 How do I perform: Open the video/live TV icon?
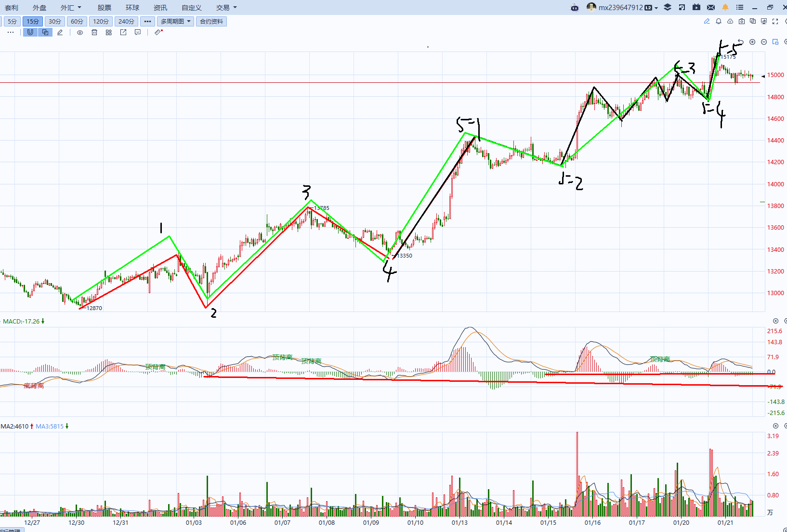(x=696, y=7)
